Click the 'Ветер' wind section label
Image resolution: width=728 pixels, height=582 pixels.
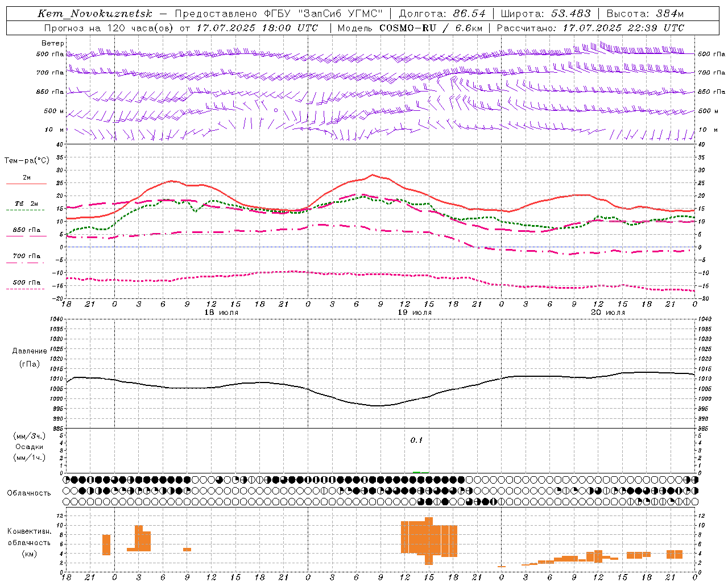click(53, 43)
